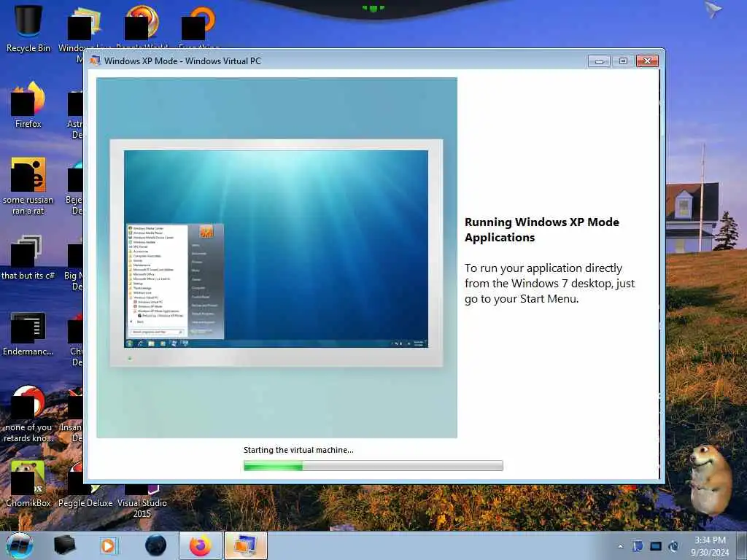Open the Recycle Bin desktop icon
Image resolution: width=747 pixels, height=560 pixels.
point(28,28)
